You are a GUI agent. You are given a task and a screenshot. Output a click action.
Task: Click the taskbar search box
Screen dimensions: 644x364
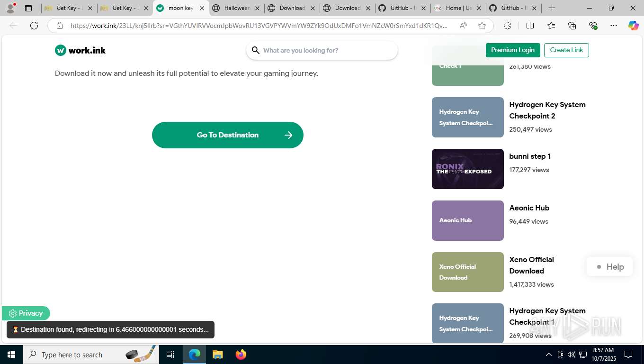pos(91,355)
